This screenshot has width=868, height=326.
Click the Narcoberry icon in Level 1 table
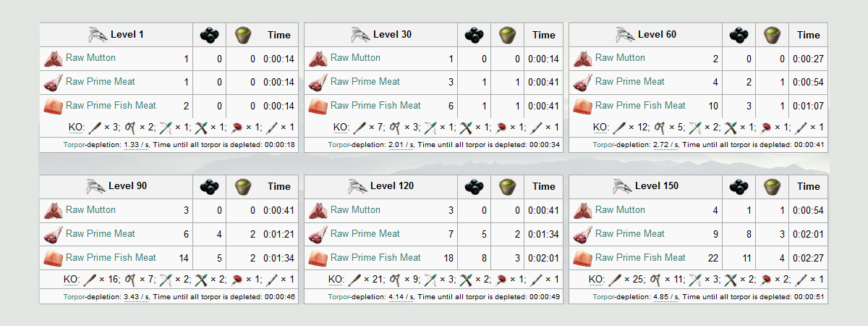(x=209, y=35)
